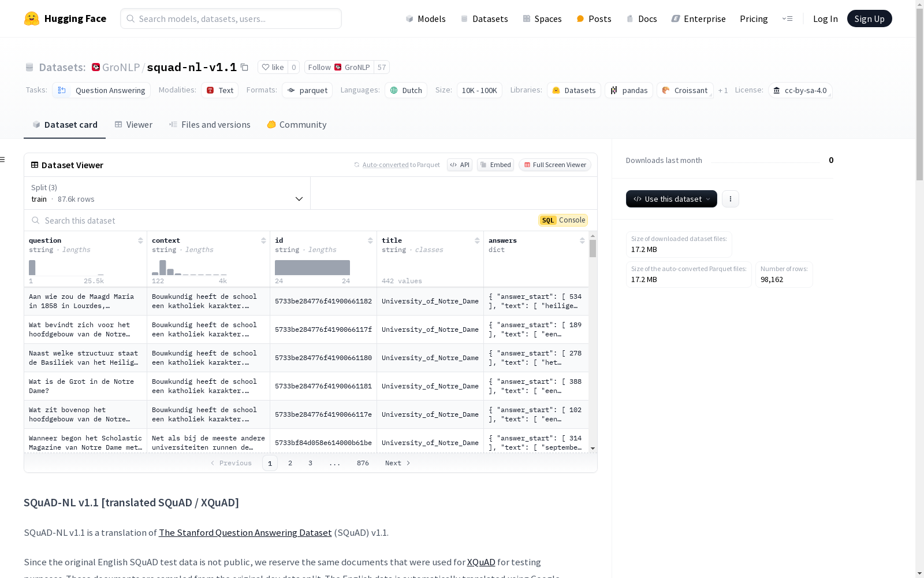Sort the question column

click(140, 240)
